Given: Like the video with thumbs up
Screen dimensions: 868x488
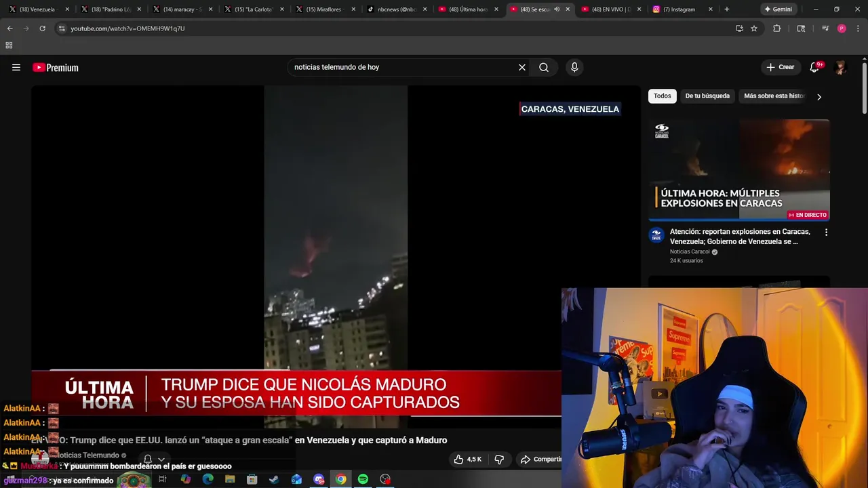Looking at the screenshot, I should [467, 459].
